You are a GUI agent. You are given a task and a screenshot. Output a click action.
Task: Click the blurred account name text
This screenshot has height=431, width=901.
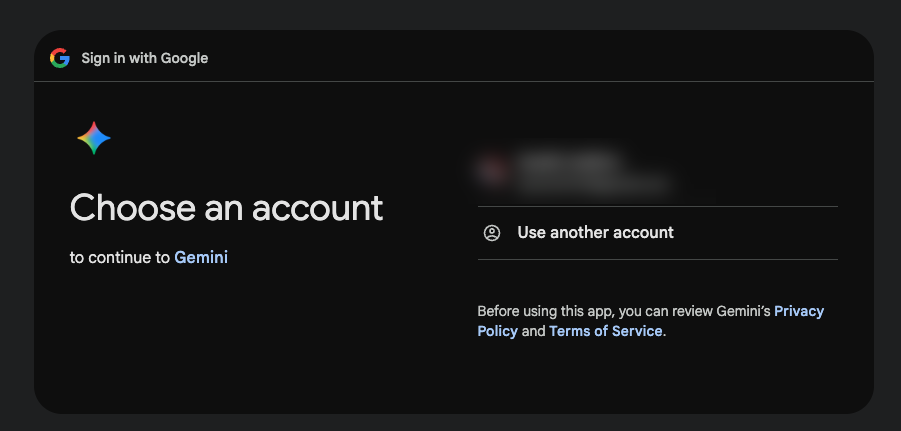pos(570,161)
